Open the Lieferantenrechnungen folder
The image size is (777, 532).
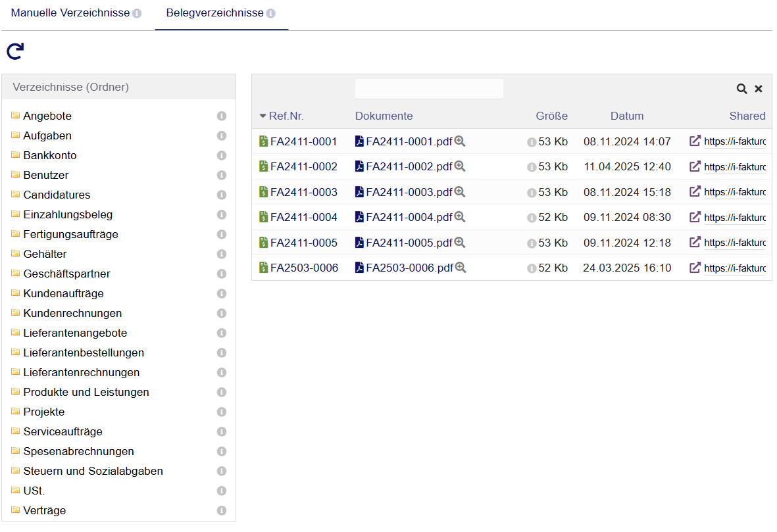[81, 372]
